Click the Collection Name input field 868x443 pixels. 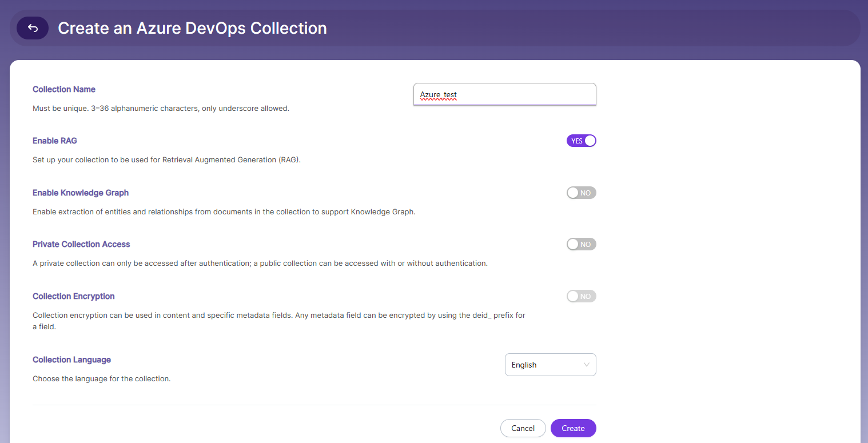pos(505,94)
